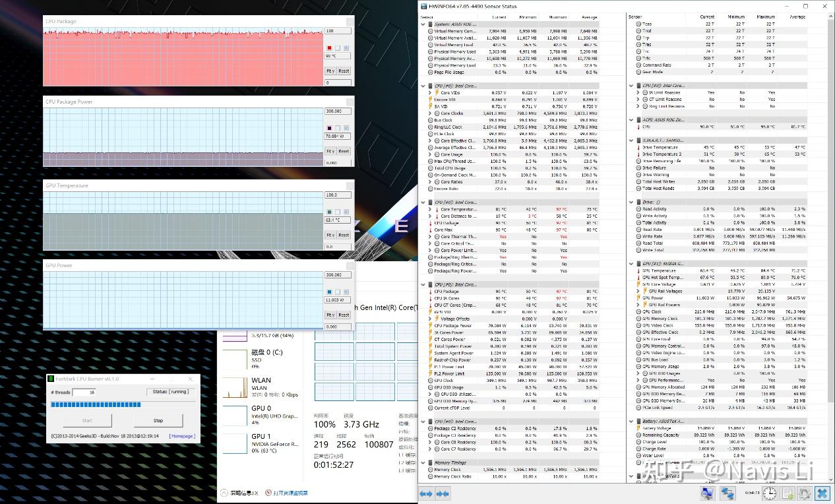
Task: Click the max value field in CPU Package graph
Action: click(x=338, y=31)
